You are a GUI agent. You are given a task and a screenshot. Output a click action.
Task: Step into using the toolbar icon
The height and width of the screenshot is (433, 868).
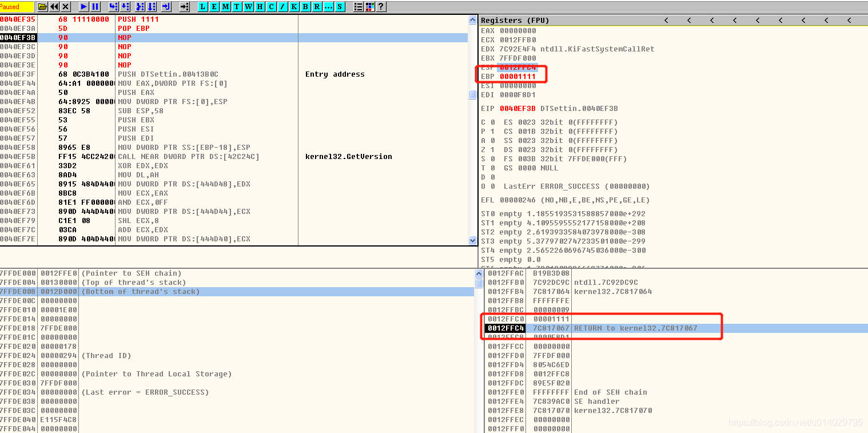tap(113, 7)
